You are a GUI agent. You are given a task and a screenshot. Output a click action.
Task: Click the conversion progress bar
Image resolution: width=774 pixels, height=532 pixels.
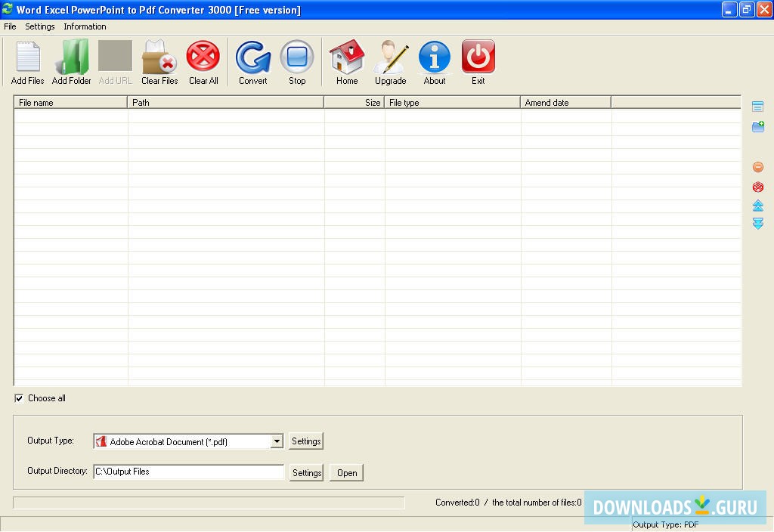tap(209, 503)
